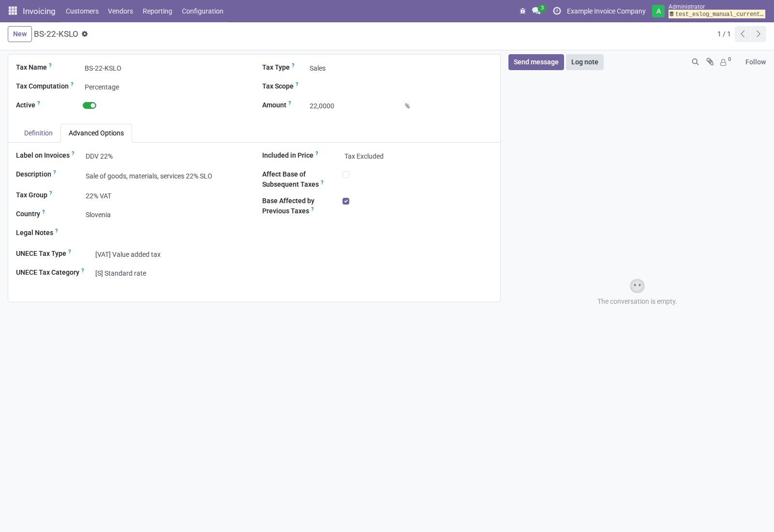Click Send message button
The width and height of the screenshot is (774, 532).
(536, 62)
